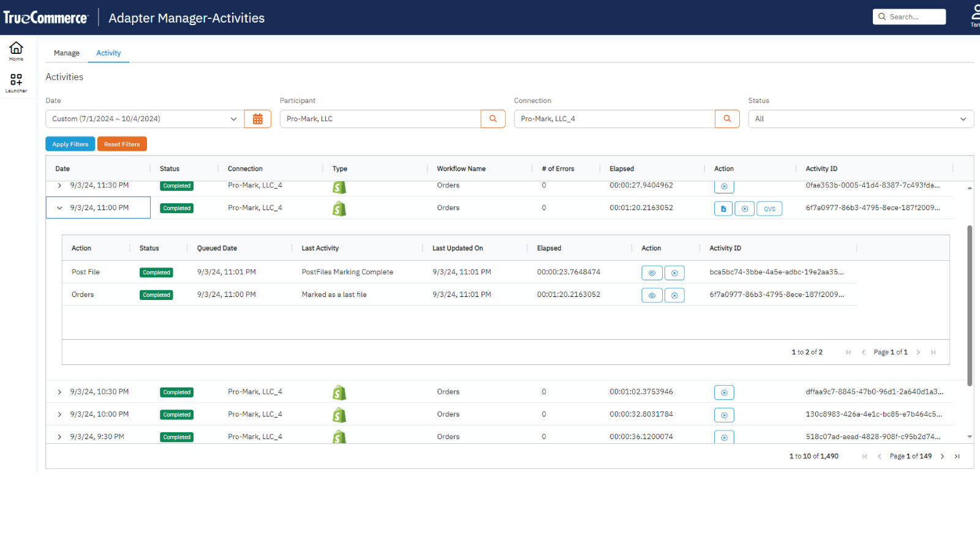Click rerun icon in Orders sub-row

point(674,296)
